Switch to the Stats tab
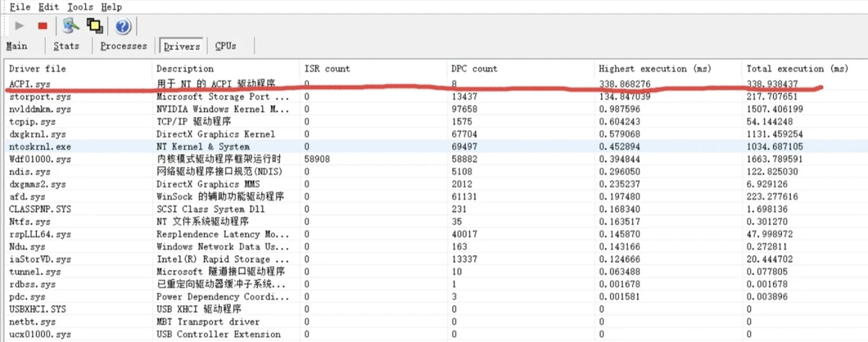The image size is (868, 342). click(x=67, y=46)
